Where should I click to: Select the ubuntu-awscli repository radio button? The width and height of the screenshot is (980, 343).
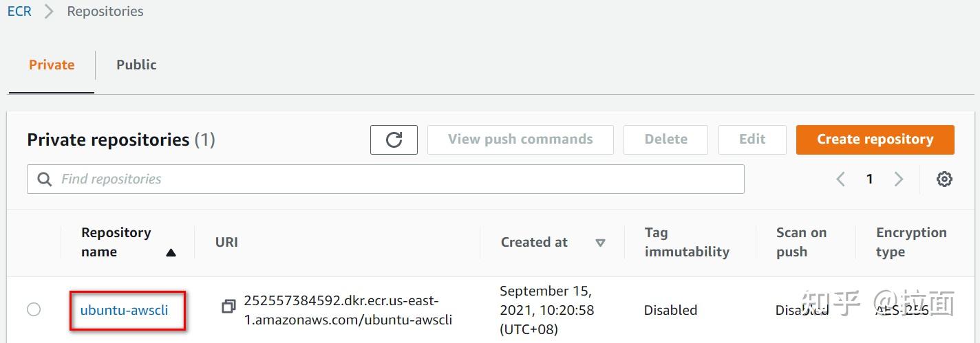pyautogui.click(x=34, y=310)
